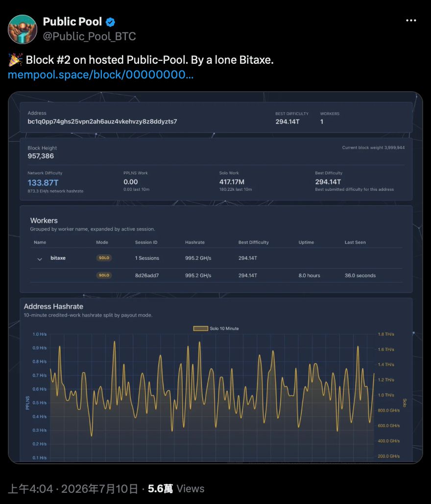Click the Hashrate column header
Viewport: 431px width, 504px height.
tap(194, 242)
